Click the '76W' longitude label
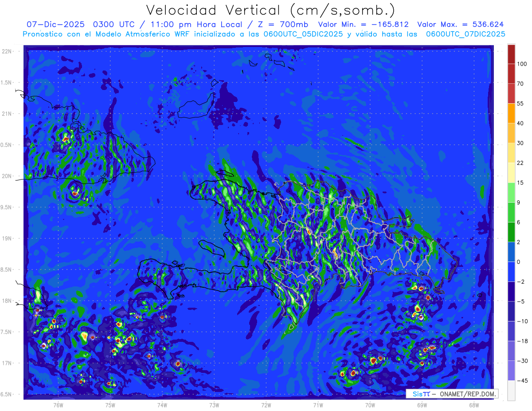This screenshot has width=532, height=411. click(58, 405)
